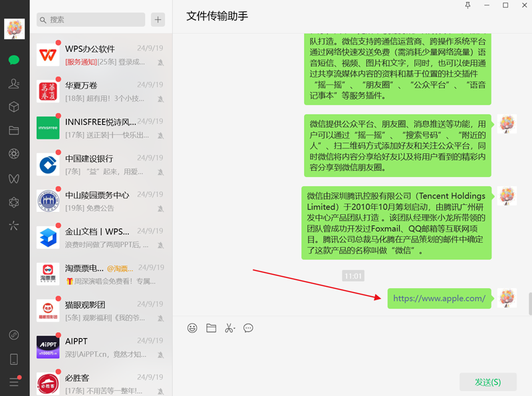
Task: Click WPS办公软件 red W avatar
Action: point(48,55)
